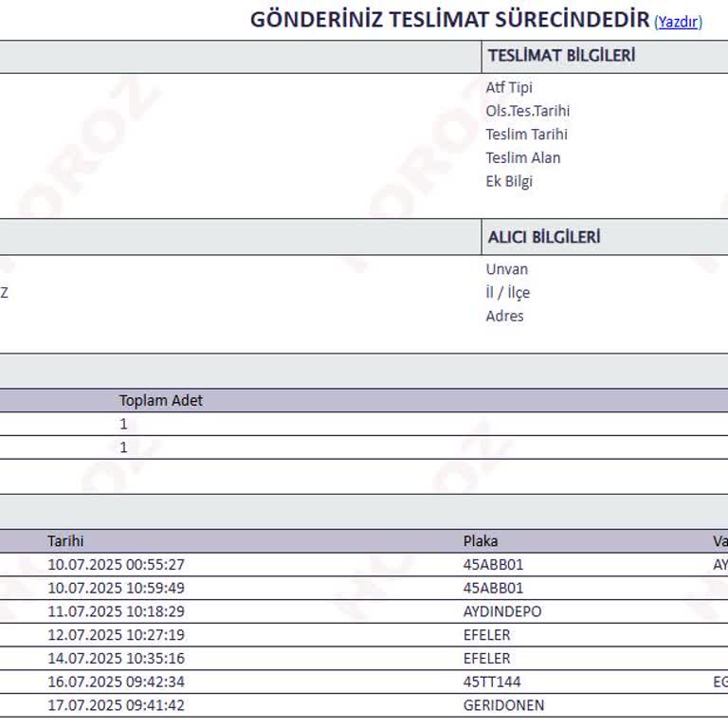Click the Yazdır print link

(x=678, y=22)
